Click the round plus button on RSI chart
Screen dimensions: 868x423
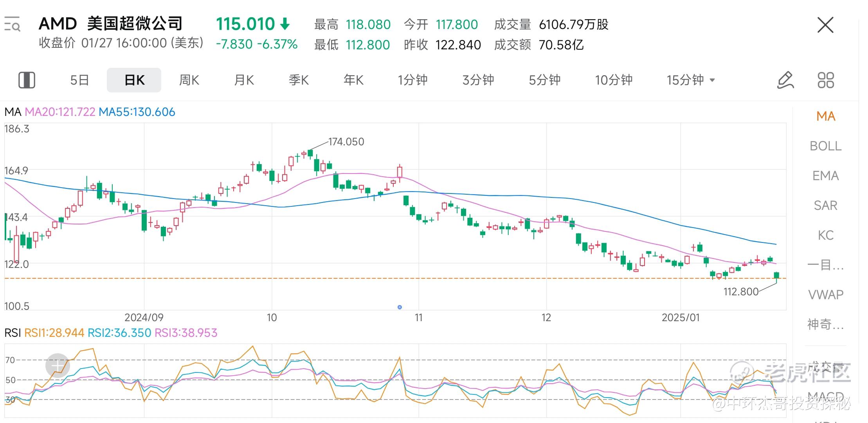[x=58, y=365]
